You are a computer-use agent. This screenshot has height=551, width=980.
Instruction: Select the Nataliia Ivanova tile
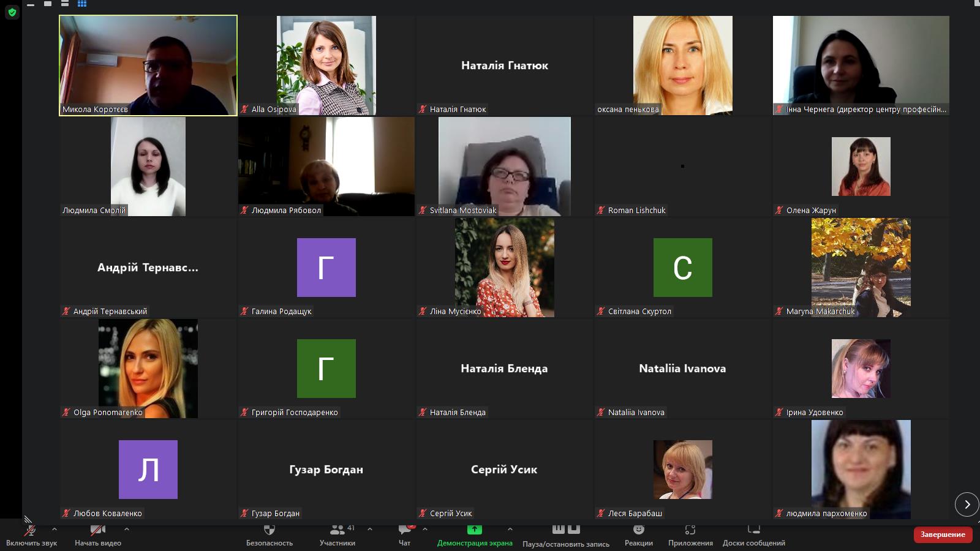(682, 369)
